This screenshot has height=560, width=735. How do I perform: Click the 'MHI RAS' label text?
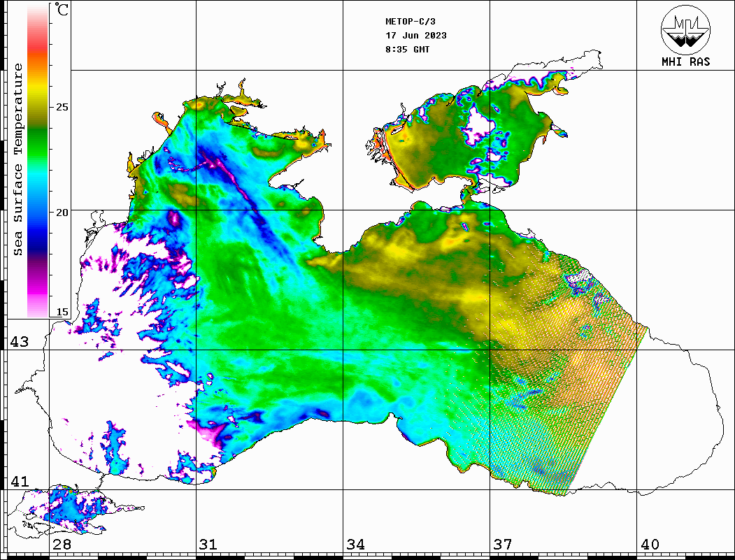(x=686, y=62)
